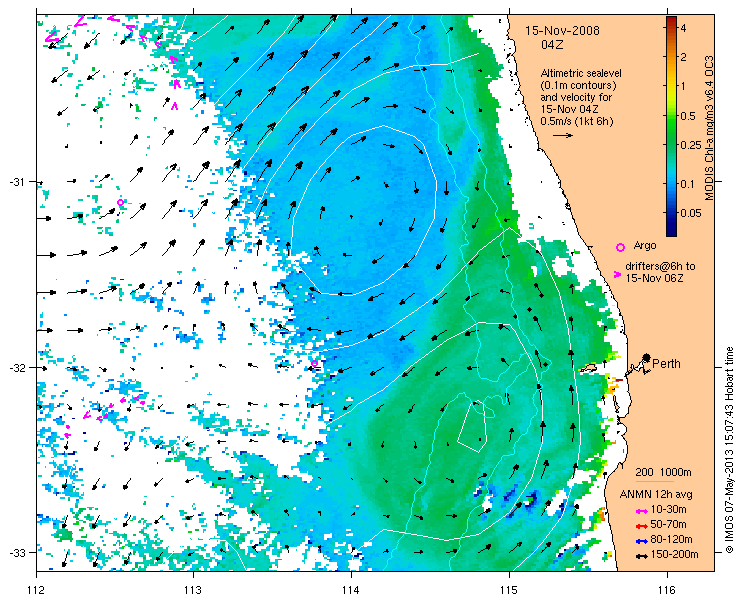Click the colorbar value 0.05 label

tap(690, 213)
